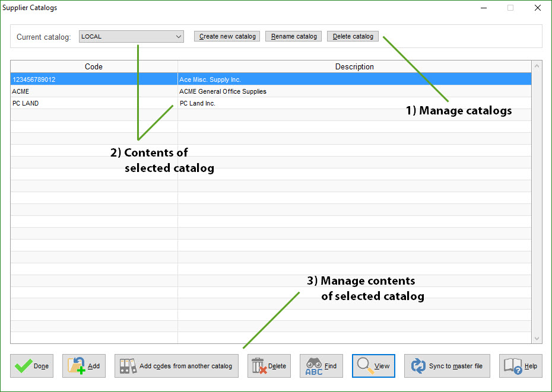Viewport: 552px width, 392px height.
Task: Click the Delete catalog button
Action: pyautogui.click(x=353, y=36)
